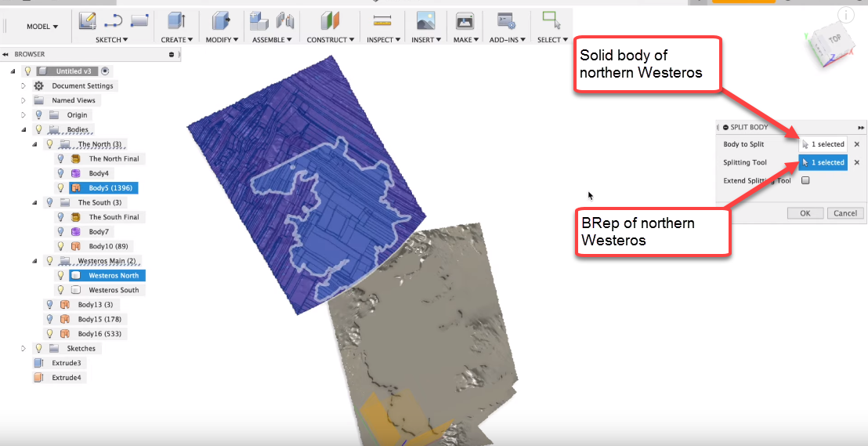Viewport: 868px width, 446px height.
Task: Click the Splitting Tool selector
Action: 823,162
